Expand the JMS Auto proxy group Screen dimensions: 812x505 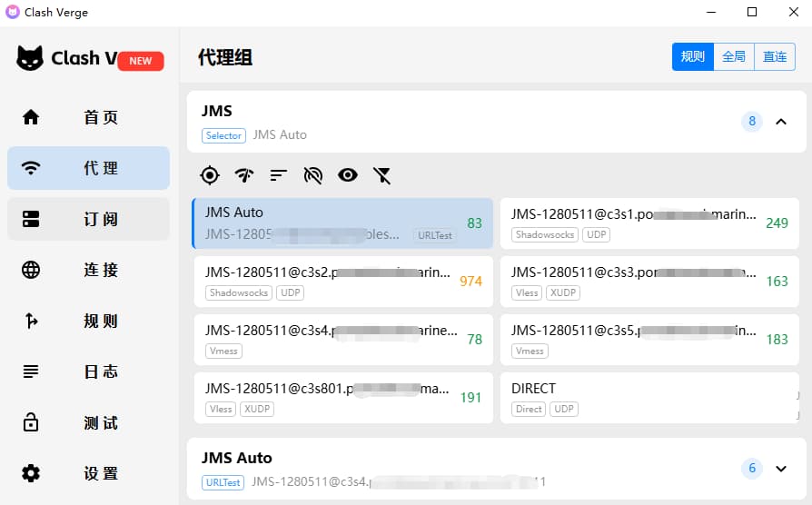point(781,469)
